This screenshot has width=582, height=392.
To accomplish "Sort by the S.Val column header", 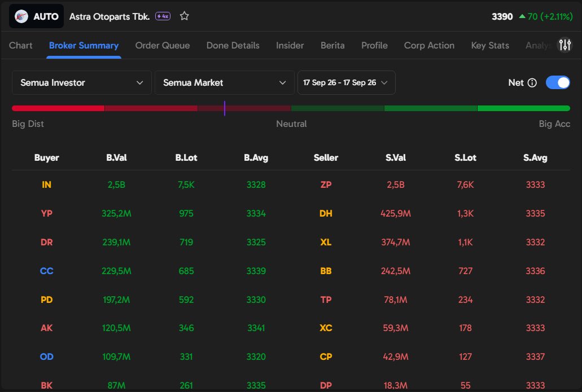I will click(x=396, y=157).
